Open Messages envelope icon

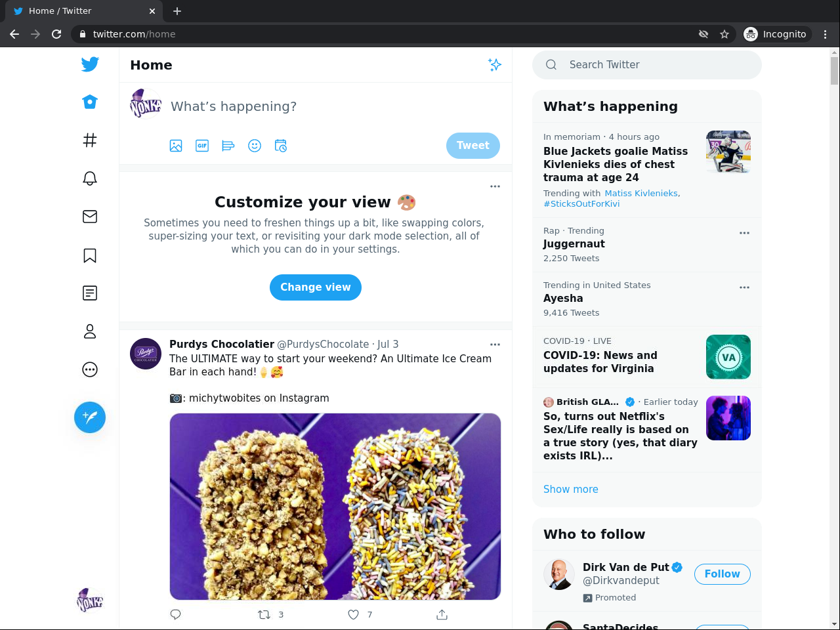[90, 217]
